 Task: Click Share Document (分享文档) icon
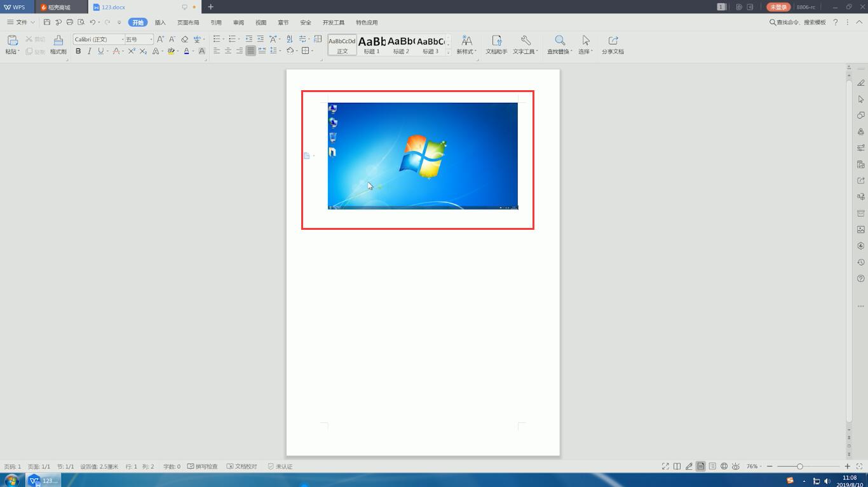pyautogui.click(x=613, y=44)
